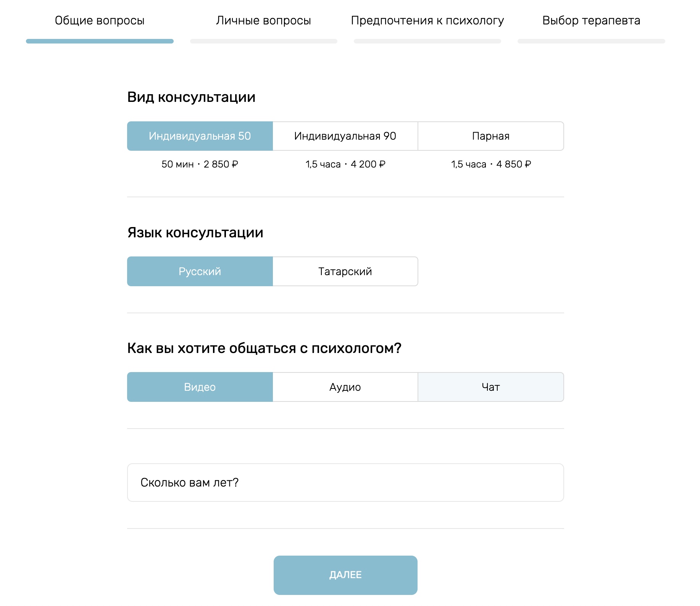This screenshot has height=606, width=700.
Task: Go to Предпочтения к психологу tab
Action: point(427,21)
